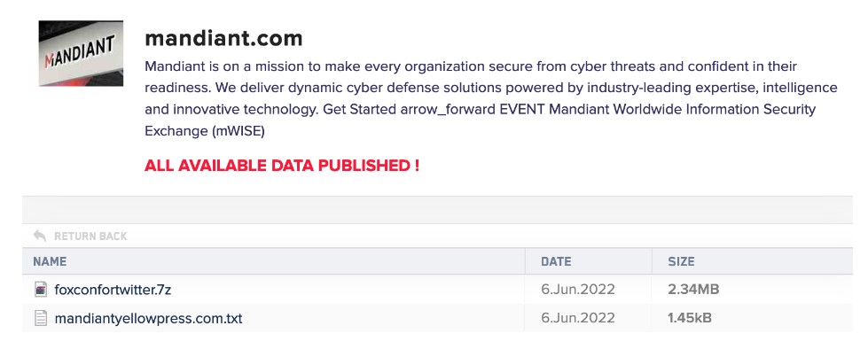Screen dimensions: 868x349
Task: Click the mandiant.com heading
Action: point(223,38)
